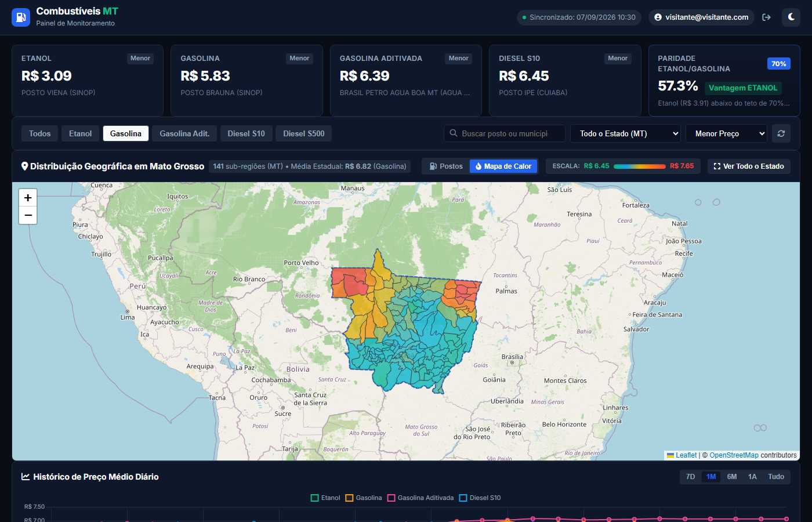Set chart range to 1M
This screenshot has height=522, width=812.
711,477
